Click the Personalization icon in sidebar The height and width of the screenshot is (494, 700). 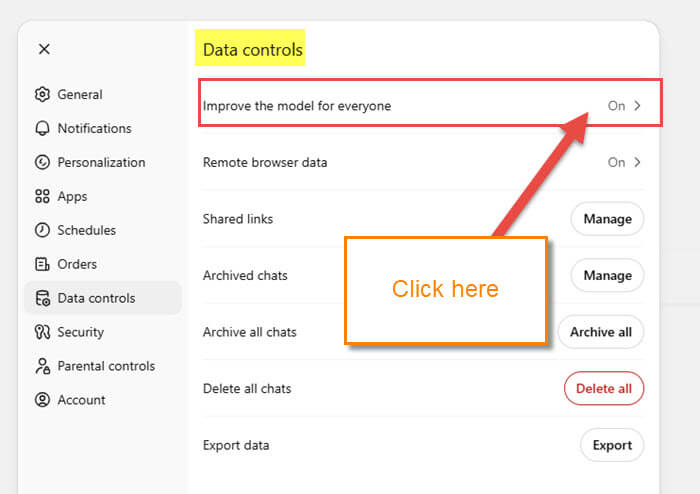pyautogui.click(x=42, y=163)
